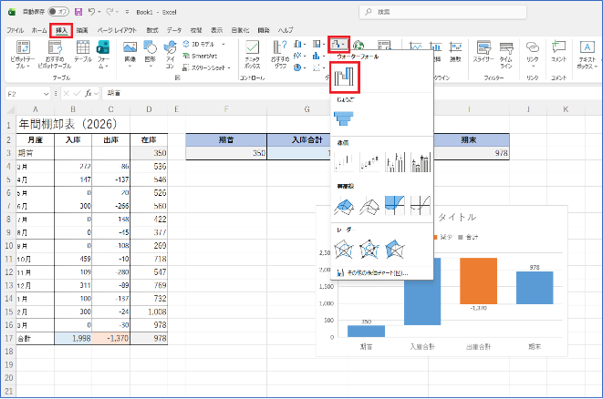Click More Stock Charts link in menu

pos(373,273)
